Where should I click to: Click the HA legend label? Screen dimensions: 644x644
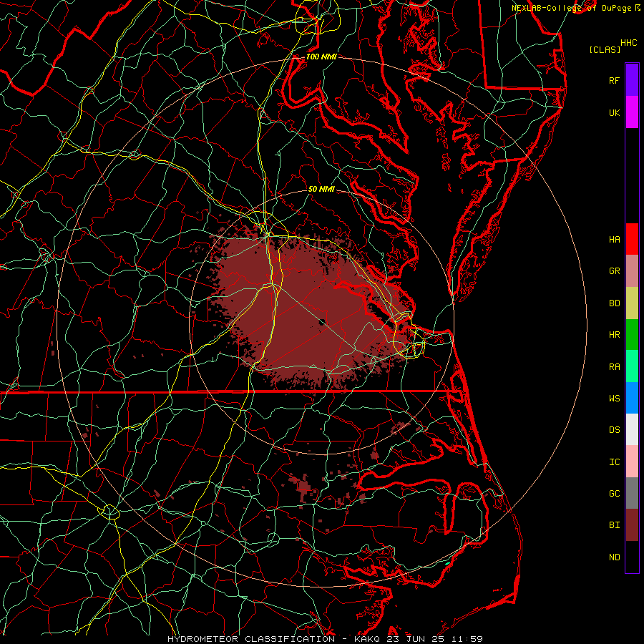615,239
